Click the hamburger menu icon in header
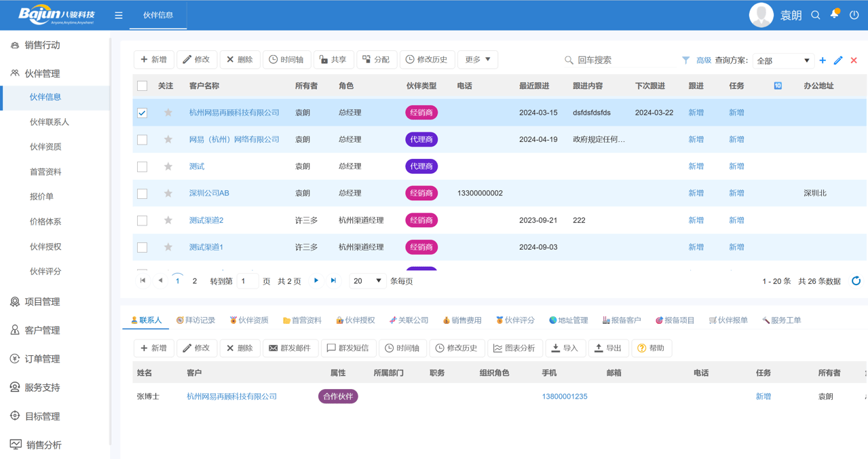 coord(119,15)
